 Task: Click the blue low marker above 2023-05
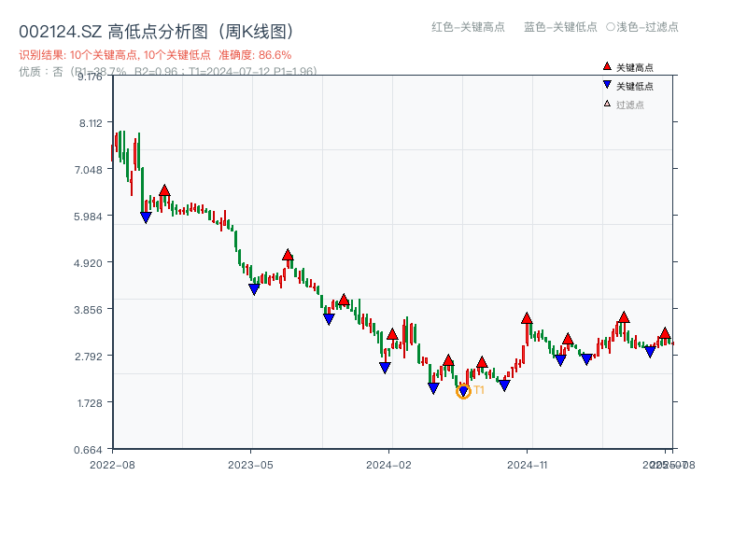pos(254,289)
